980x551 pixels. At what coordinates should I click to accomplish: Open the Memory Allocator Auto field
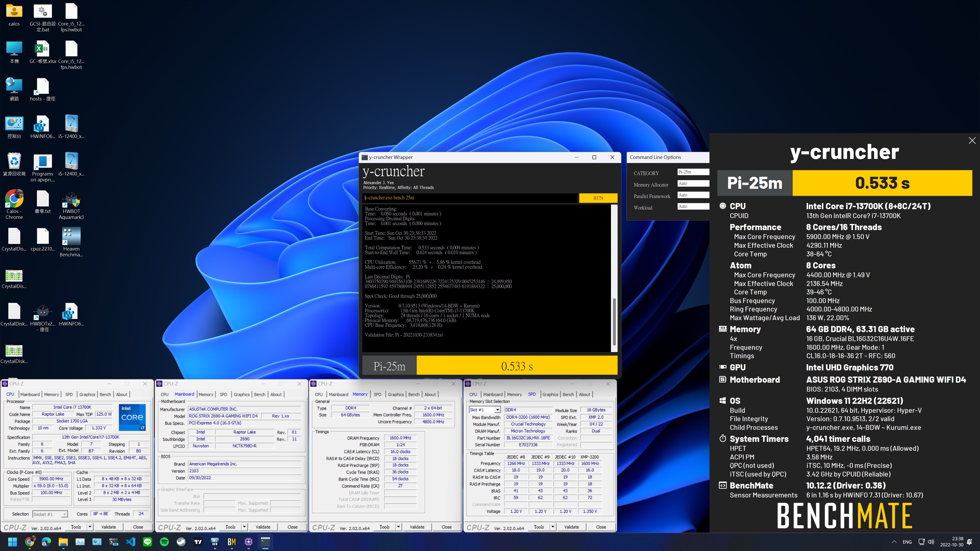click(x=693, y=183)
